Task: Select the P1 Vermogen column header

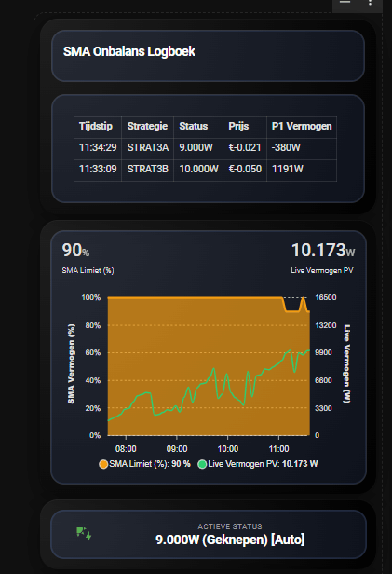Action: coord(302,127)
